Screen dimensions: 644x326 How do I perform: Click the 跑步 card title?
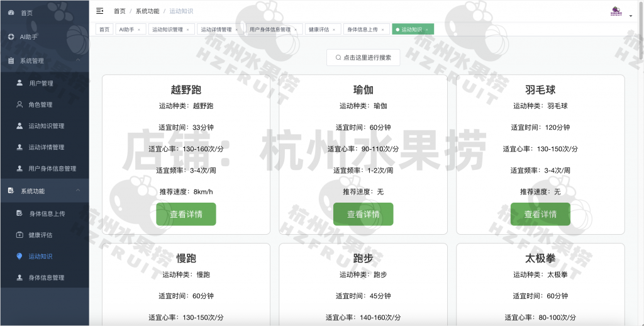pos(363,258)
